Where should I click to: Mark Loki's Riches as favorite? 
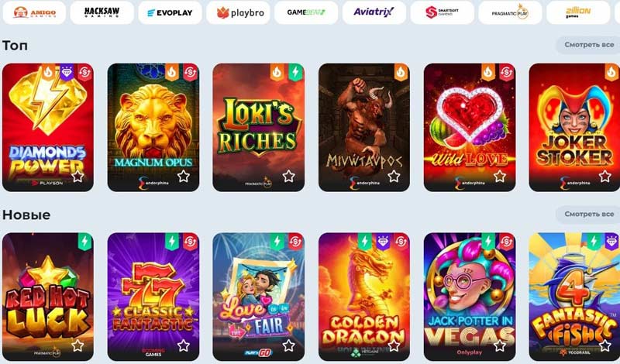[288, 177]
